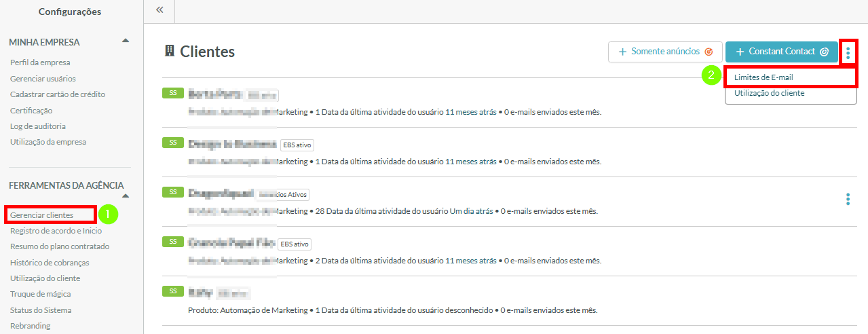Click the Anúncios Ativos tag

coord(283,195)
